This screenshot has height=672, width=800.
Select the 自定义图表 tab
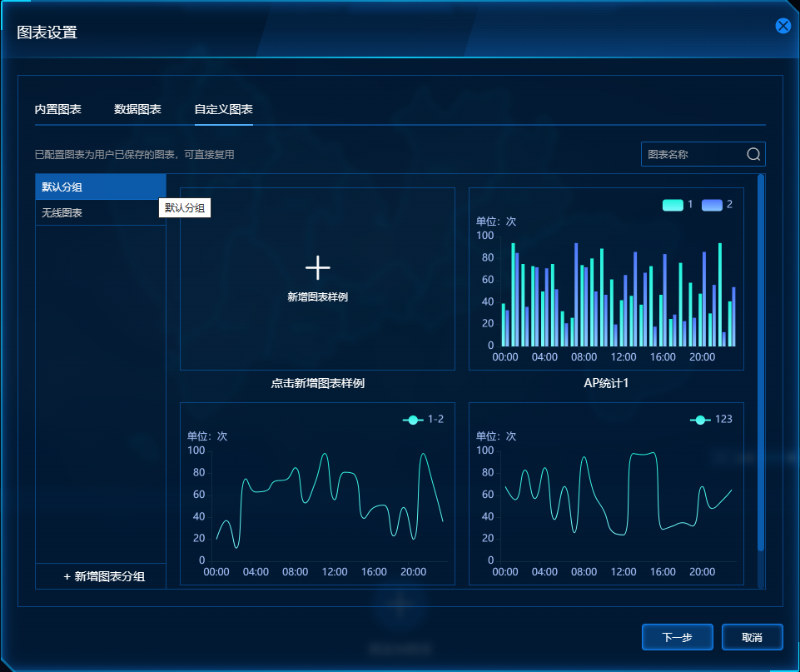223,109
